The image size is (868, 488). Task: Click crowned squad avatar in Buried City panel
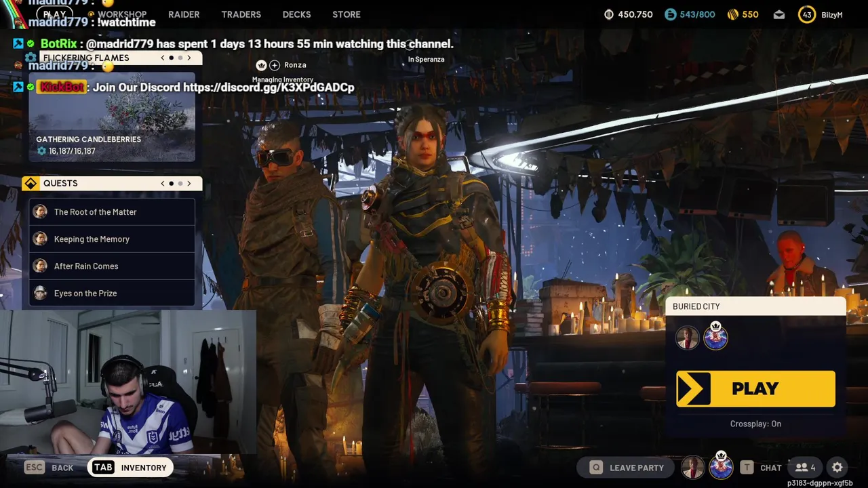click(x=715, y=336)
